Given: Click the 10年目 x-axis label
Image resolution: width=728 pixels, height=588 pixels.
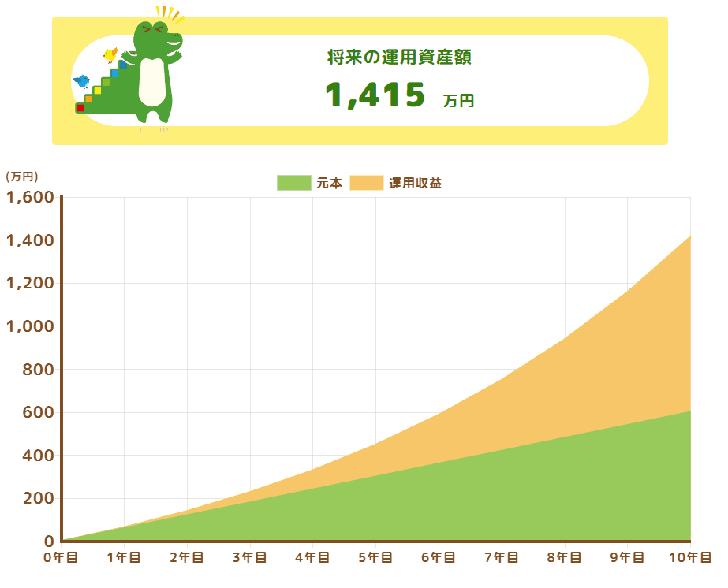Looking at the screenshot, I should click(689, 558).
